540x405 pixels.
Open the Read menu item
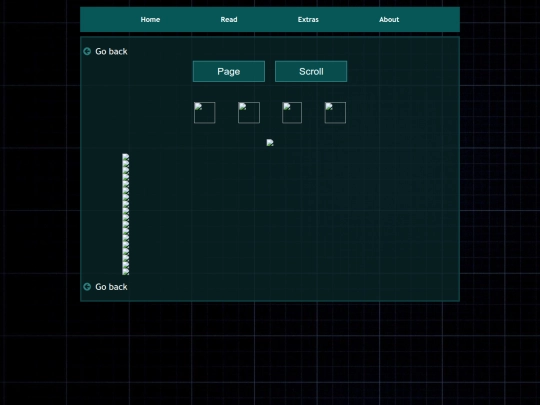point(229,20)
